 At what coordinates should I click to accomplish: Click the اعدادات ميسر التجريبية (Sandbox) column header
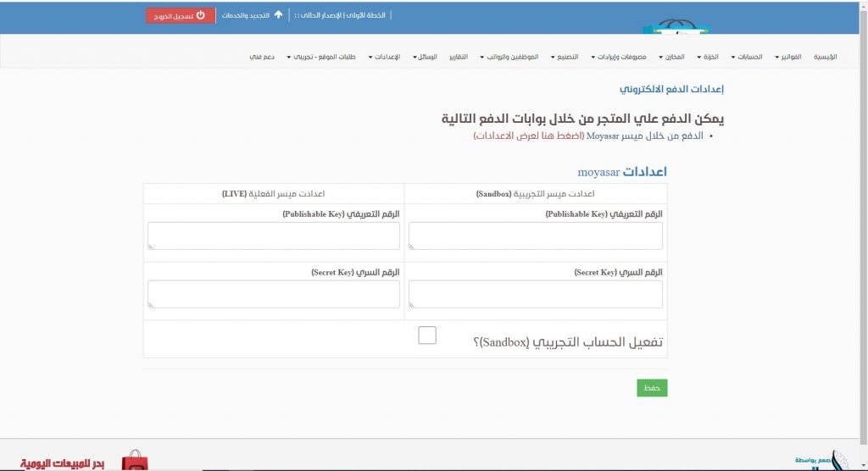pos(536,194)
